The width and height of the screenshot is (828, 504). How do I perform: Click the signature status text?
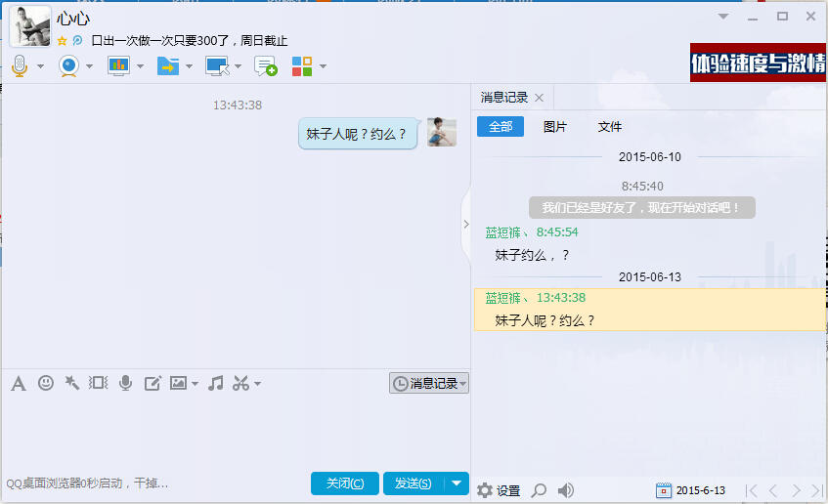click(x=190, y=41)
